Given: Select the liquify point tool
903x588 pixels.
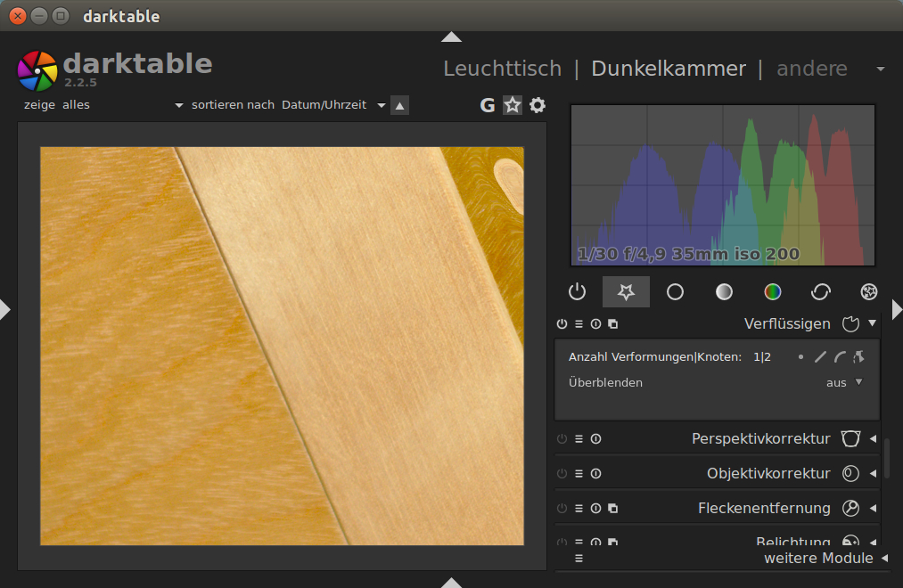Looking at the screenshot, I should pyautogui.click(x=800, y=356).
